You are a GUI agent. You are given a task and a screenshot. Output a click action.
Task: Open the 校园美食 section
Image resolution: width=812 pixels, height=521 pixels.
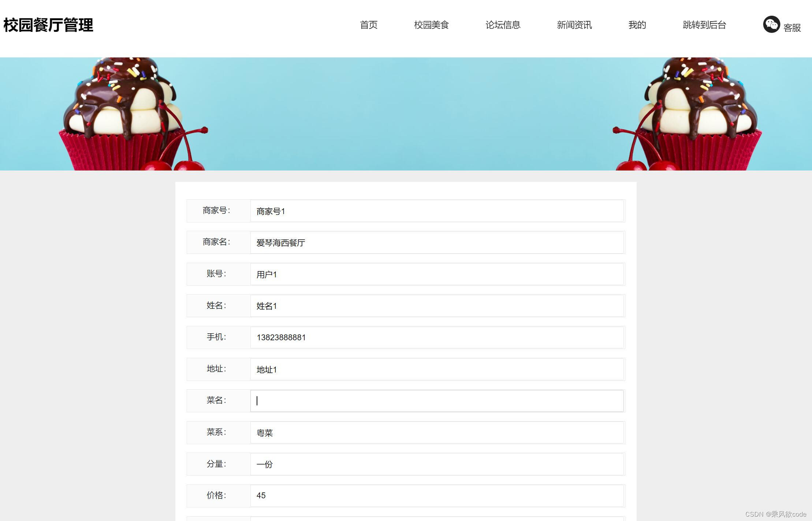[431, 25]
